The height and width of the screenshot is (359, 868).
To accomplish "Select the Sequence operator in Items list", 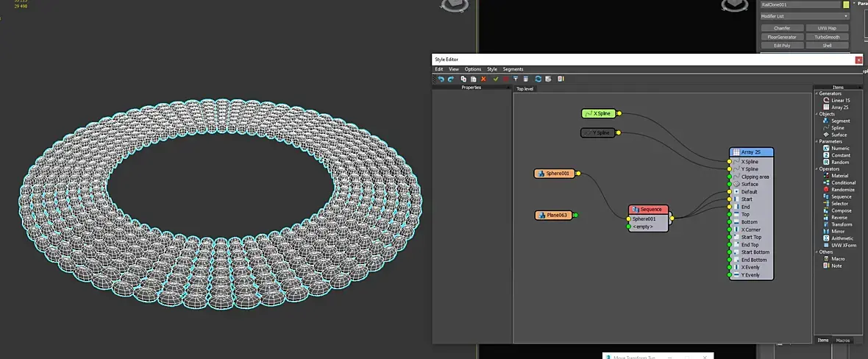I will click(x=838, y=196).
